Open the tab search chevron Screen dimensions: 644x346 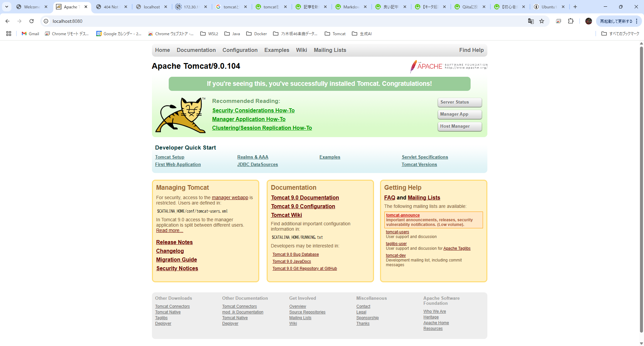[6, 7]
